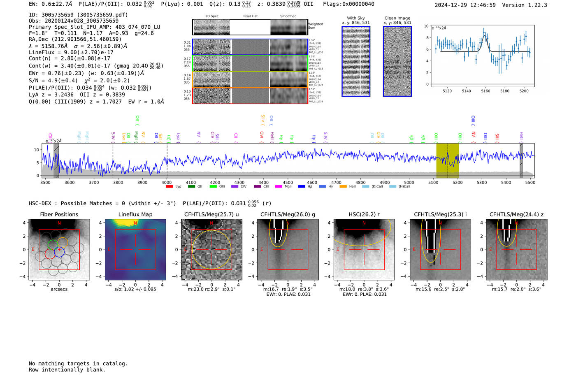Select the orange-bordered 2D spectrum row

pos(250,79)
